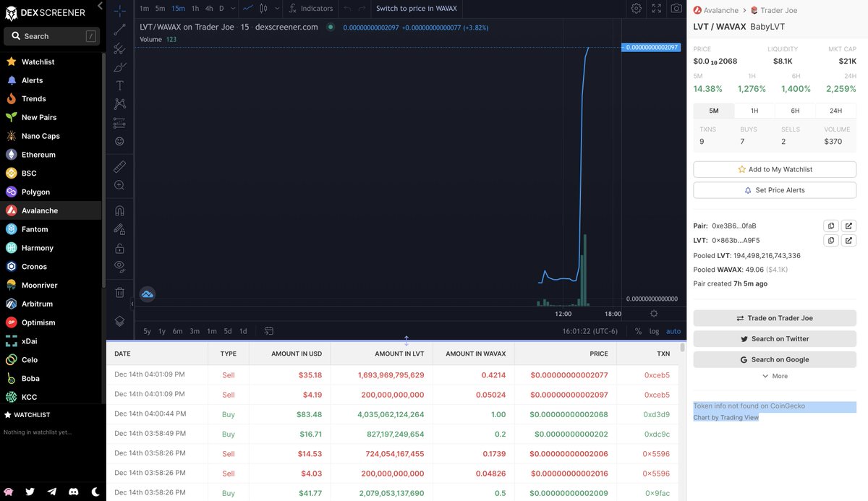The image size is (868, 501).
Task: Toggle percent scale on chart
Action: (x=638, y=331)
